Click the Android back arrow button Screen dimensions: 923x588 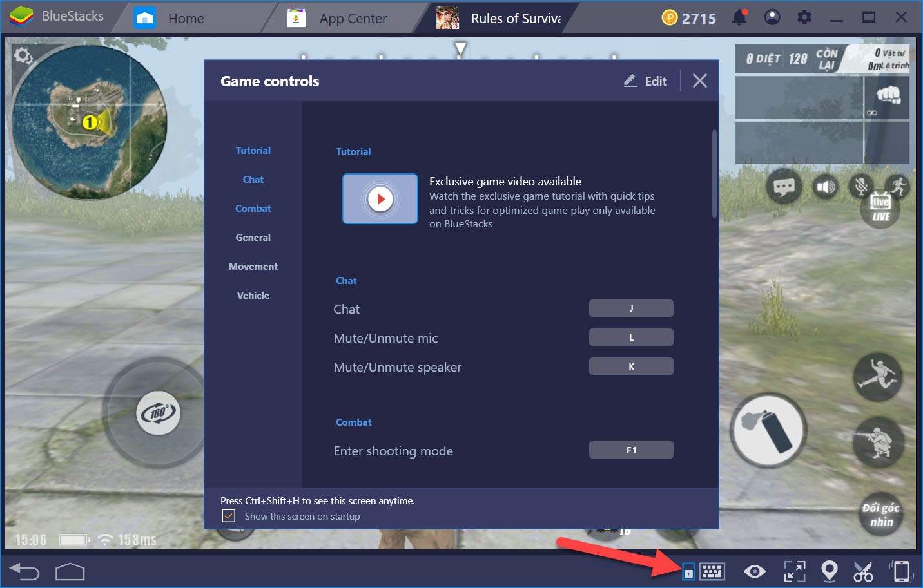pos(25,571)
